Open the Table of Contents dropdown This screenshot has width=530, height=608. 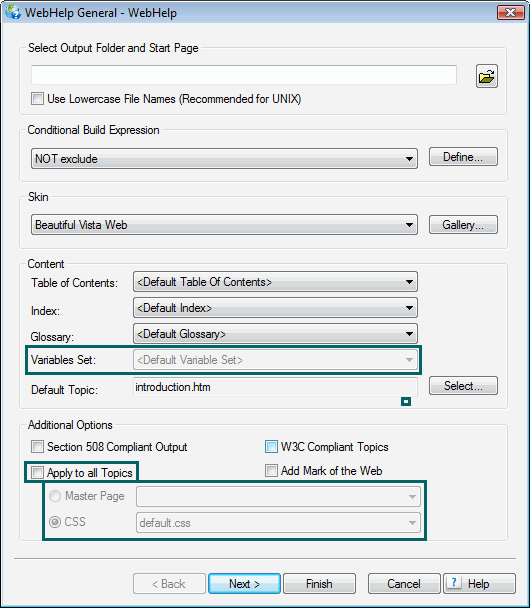point(275,282)
